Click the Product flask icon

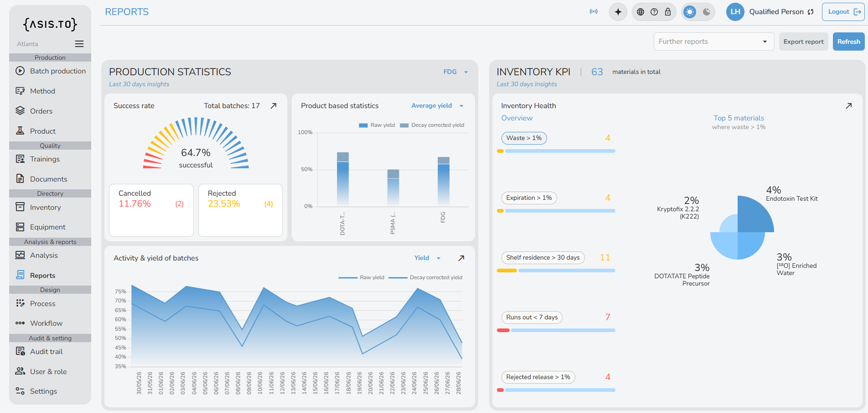[x=20, y=131]
